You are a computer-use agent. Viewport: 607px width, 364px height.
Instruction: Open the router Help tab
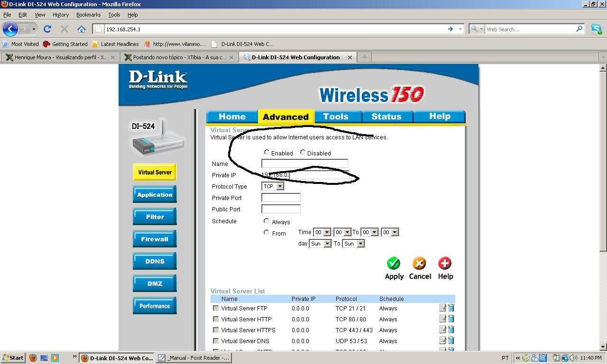(440, 117)
